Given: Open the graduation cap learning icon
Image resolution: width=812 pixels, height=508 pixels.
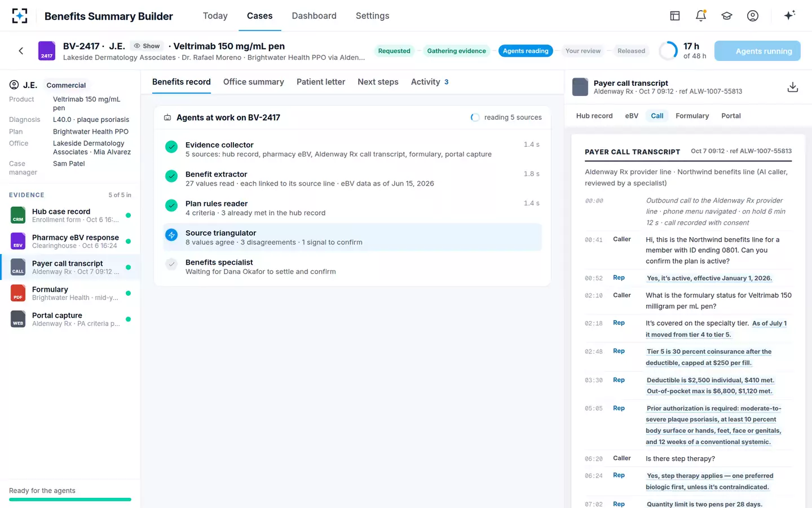Looking at the screenshot, I should 727,16.
